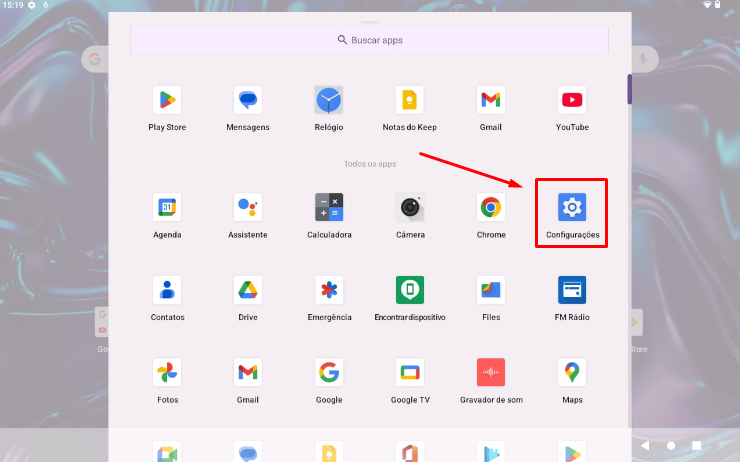Open the Maps app
Viewport: 740px width, 462px height.
572,372
